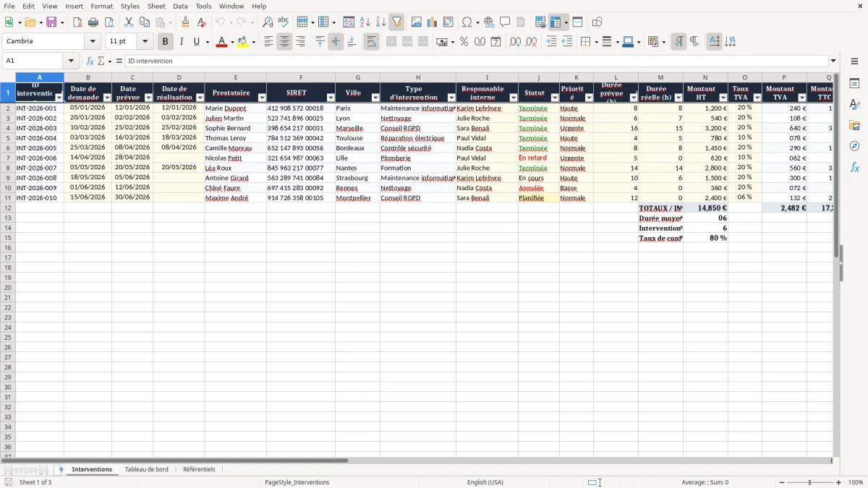The width and height of the screenshot is (868, 488).
Task: Toggle Wrap Text
Action: [x=371, y=42]
